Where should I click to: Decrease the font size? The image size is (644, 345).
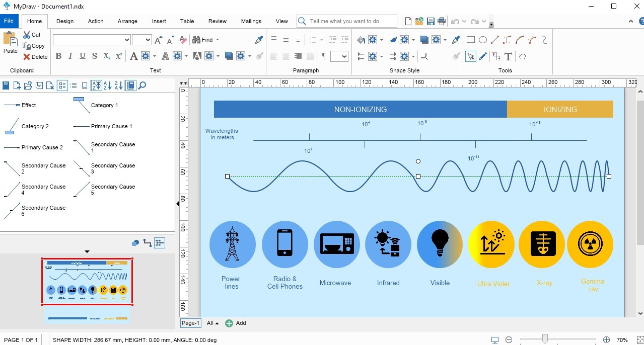pyautogui.click(x=171, y=40)
